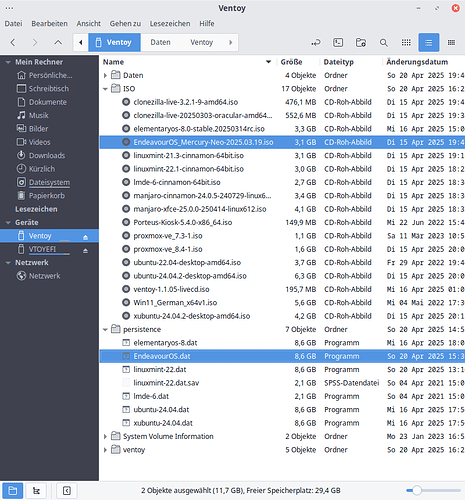Open the Ansicht menu
This screenshot has width=465, height=500.
click(88, 24)
